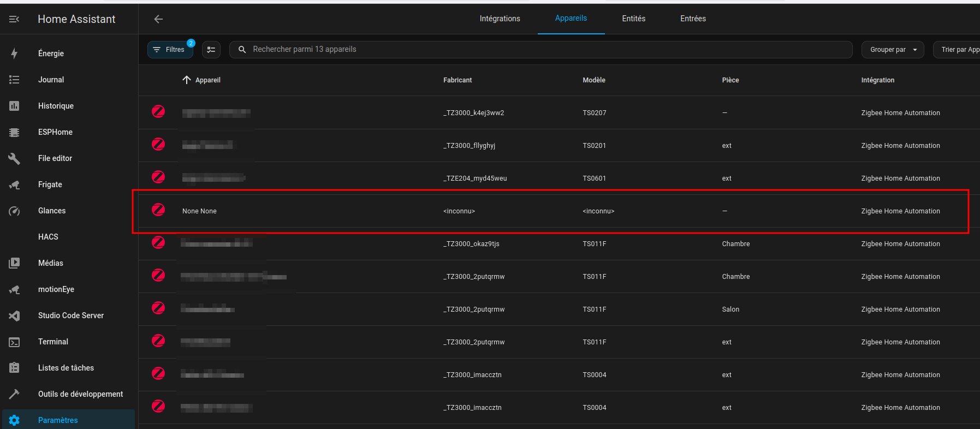
Task: Toggle selection mode with the checklist icon
Action: coord(211,50)
